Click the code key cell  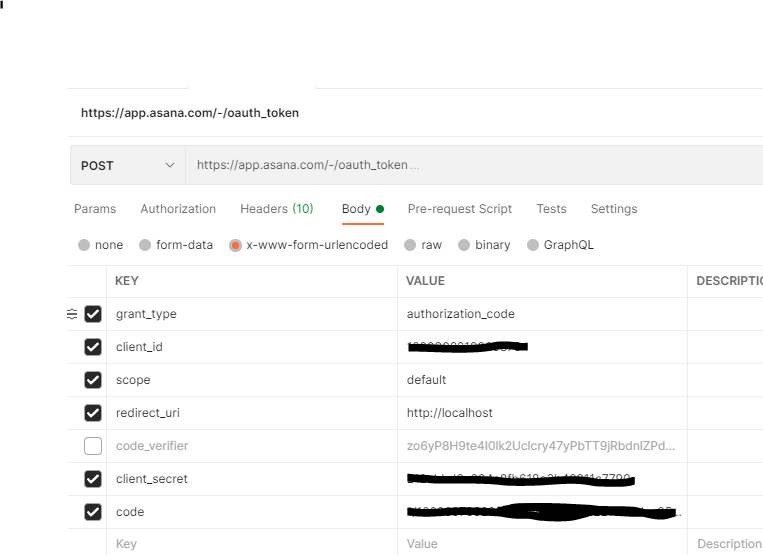(x=252, y=512)
